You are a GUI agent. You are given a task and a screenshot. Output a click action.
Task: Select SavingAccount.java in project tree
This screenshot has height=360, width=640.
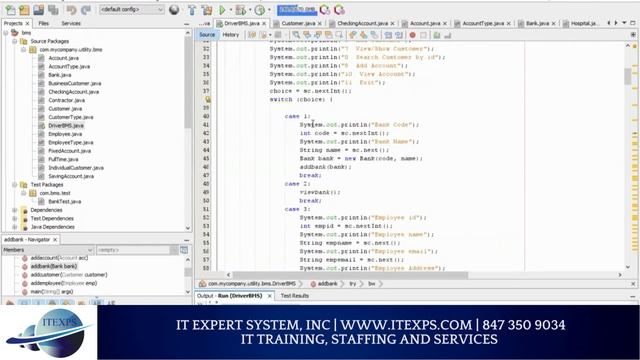pyautogui.click(x=71, y=176)
